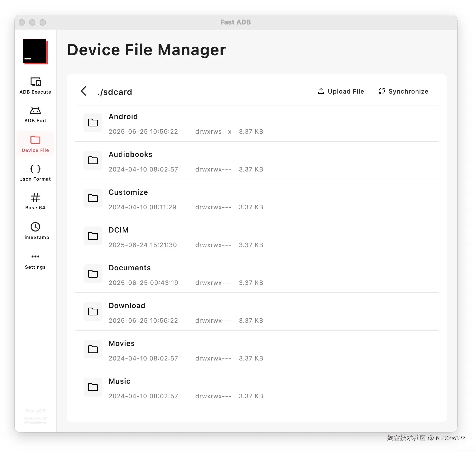
Task: Open the Json Format tool
Action: click(35, 173)
